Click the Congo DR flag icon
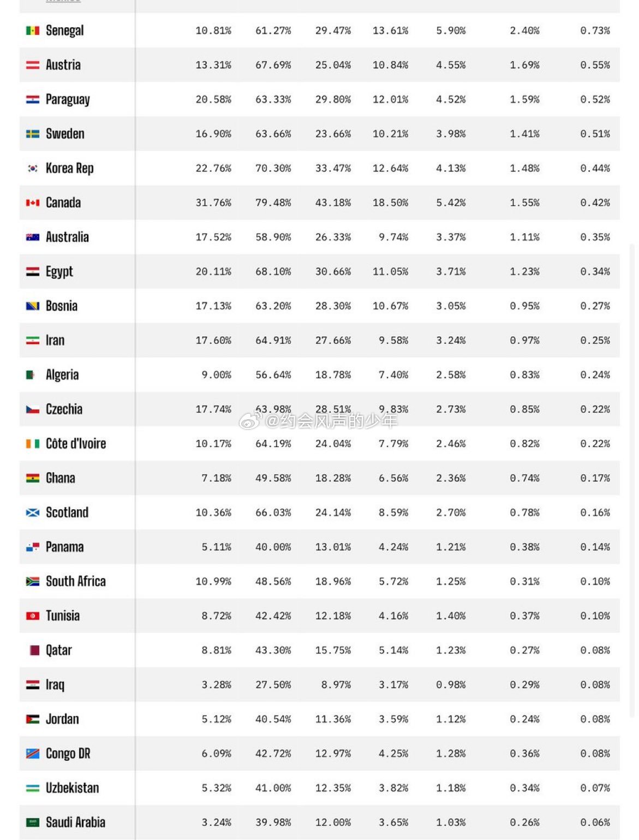The image size is (639, 840). 33,754
